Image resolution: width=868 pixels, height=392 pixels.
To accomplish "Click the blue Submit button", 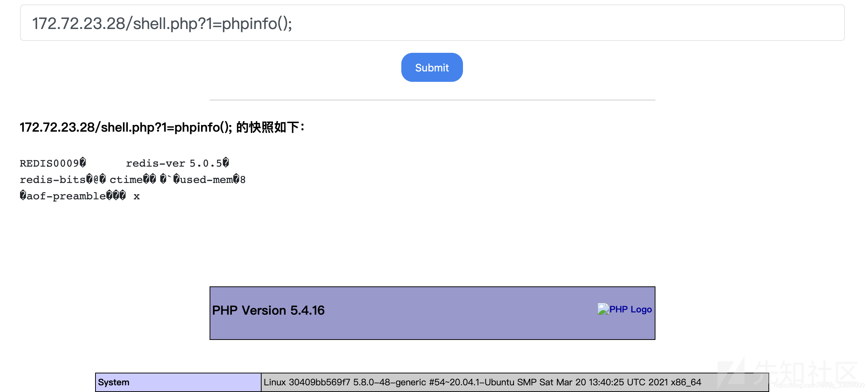I will pyautogui.click(x=432, y=67).
